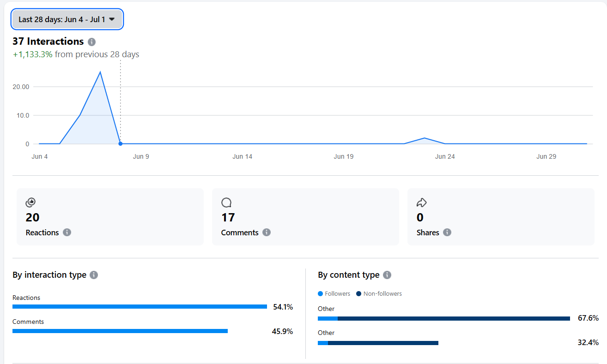Click the Reactions 54.1% bar
The image size is (607, 364).
pyautogui.click(x=140, y=307)
